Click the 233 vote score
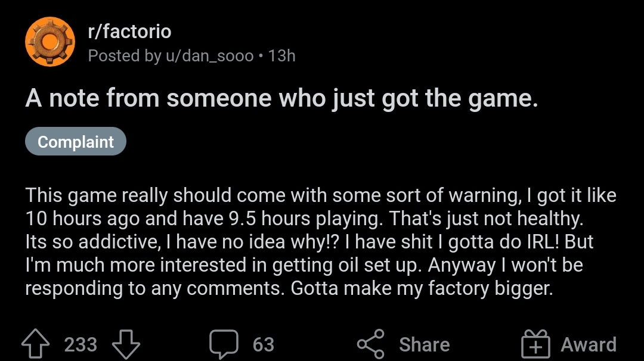The height and width of the screenshot is (361, 644). click(x=80, y=345)
